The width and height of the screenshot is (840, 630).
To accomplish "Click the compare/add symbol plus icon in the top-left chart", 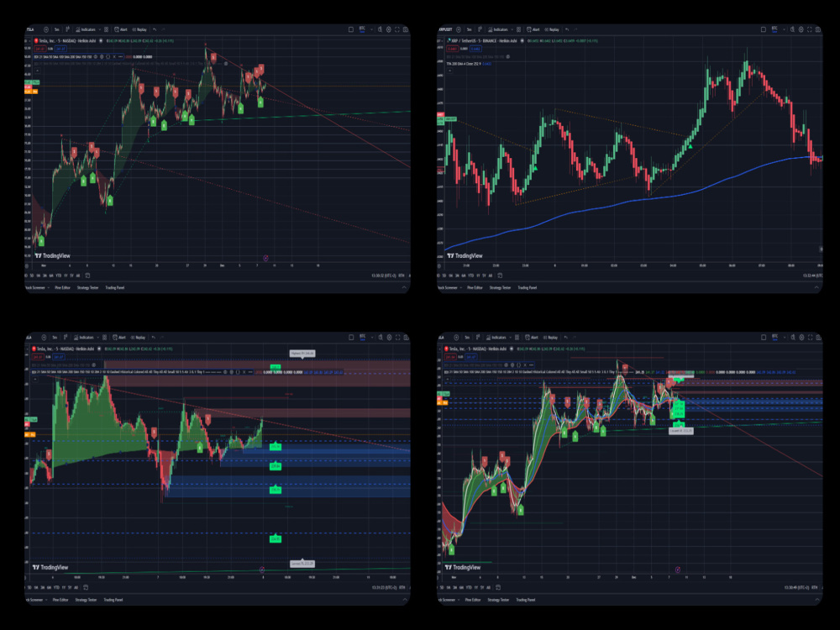I will click(x=46, y=29).
